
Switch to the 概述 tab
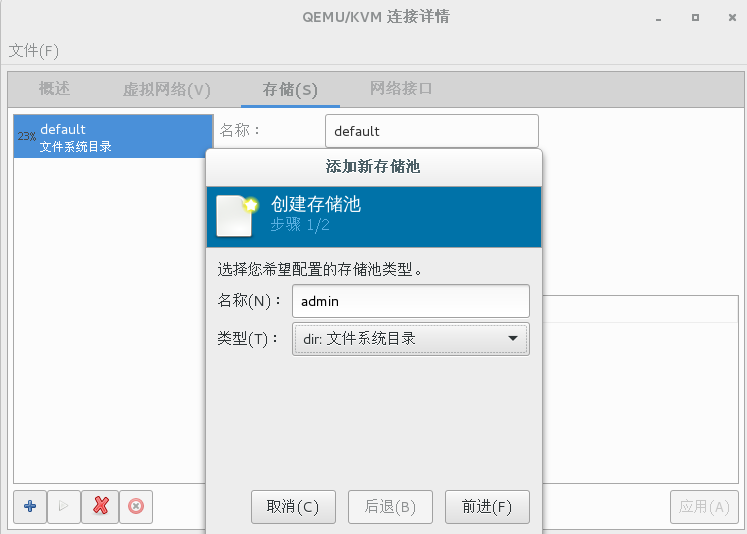click(54, 89)
